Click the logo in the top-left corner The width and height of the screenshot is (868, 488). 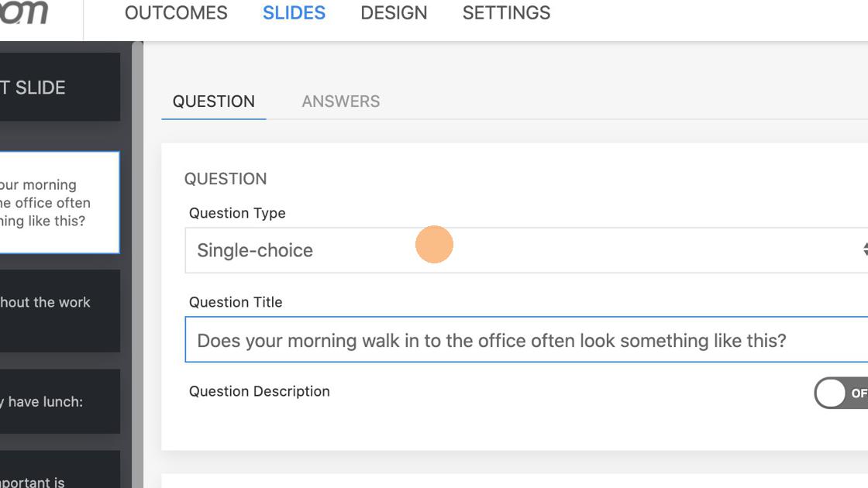pyautogui.click(x=25, y=13)
